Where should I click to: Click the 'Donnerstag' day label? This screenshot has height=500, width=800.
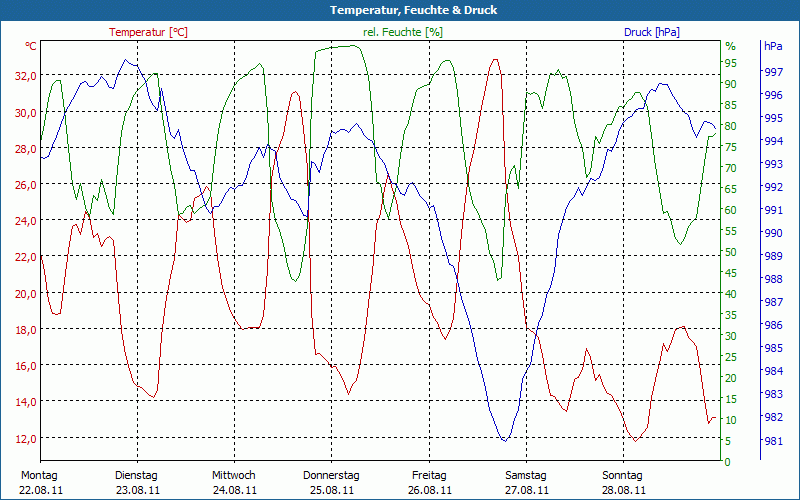pos(331,476)
